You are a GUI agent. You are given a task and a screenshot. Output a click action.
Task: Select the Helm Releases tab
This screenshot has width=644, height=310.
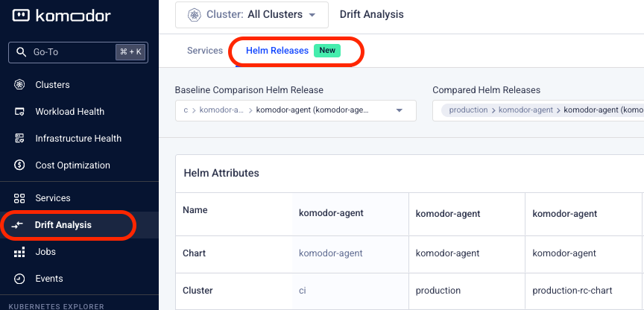click(x=277, y=51)
